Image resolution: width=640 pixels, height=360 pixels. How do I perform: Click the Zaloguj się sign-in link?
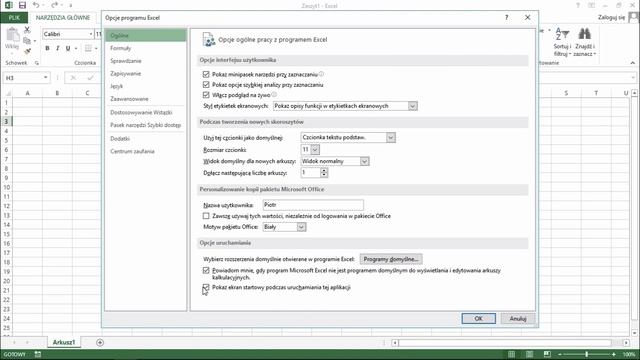[611, 18]
